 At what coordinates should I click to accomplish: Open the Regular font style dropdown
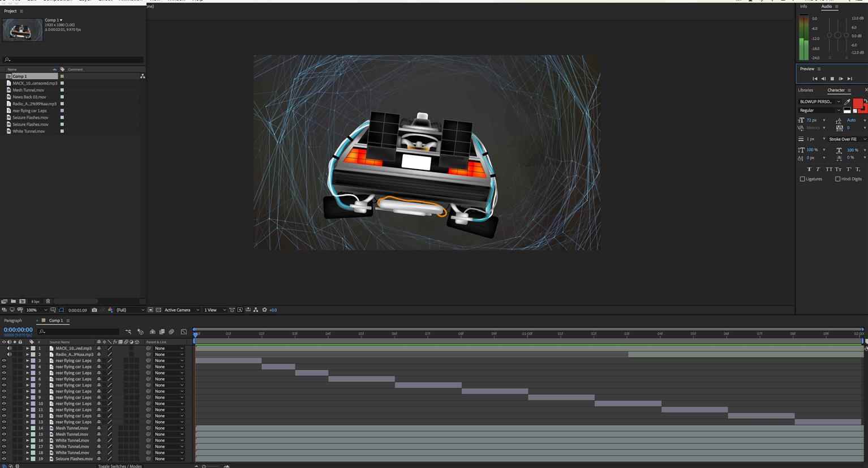[820, 110]
